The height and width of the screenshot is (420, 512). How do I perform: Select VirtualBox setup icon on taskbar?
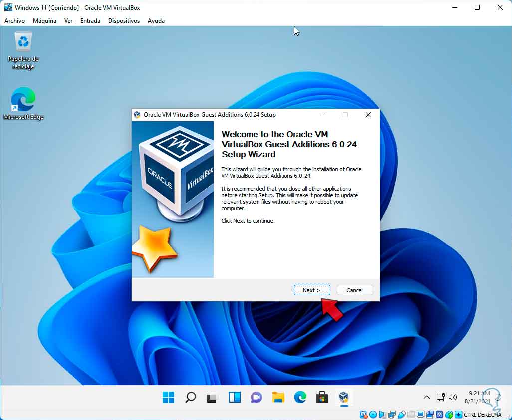(343, 397)
